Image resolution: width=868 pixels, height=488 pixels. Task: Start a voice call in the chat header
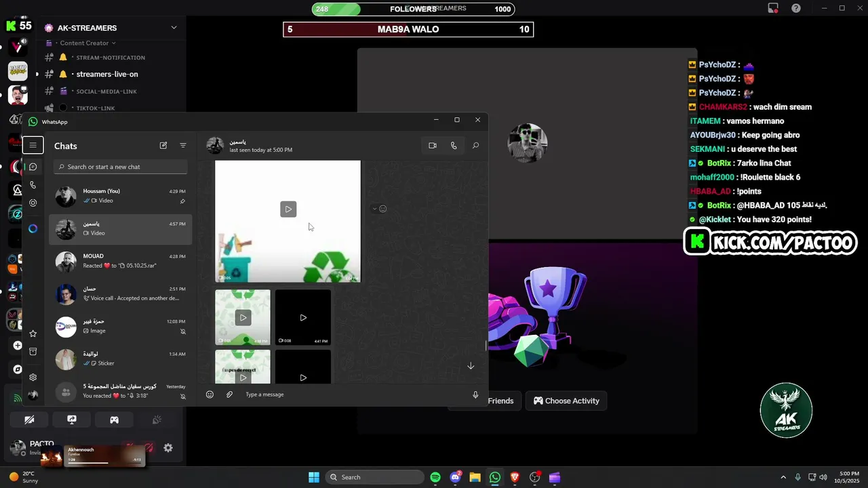(454, 146)
